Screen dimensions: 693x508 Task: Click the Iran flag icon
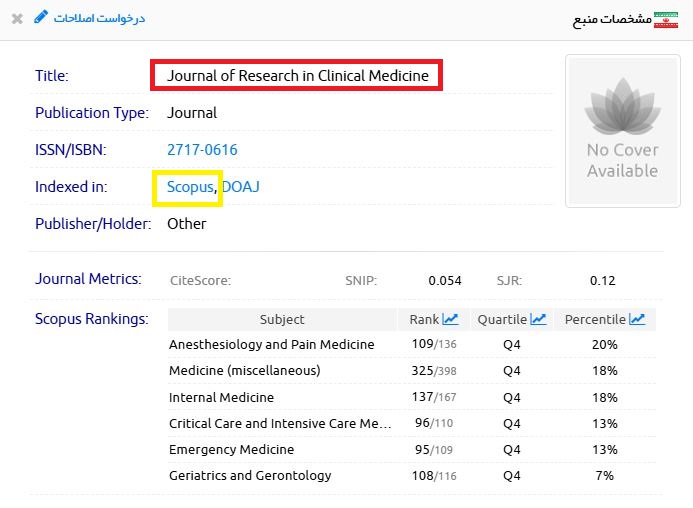[x=665, y=19]
